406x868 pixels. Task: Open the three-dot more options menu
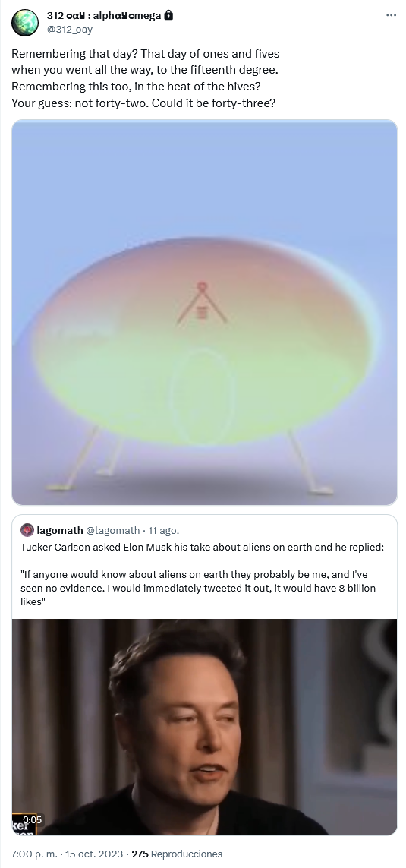click(391, 15)
